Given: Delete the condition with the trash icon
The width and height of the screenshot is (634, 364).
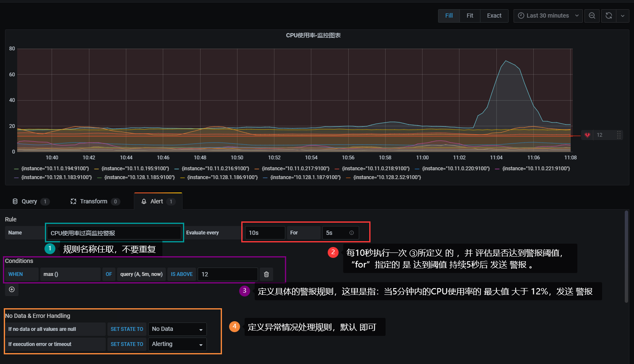Looking at the screenshot, I should coord(266,274).
